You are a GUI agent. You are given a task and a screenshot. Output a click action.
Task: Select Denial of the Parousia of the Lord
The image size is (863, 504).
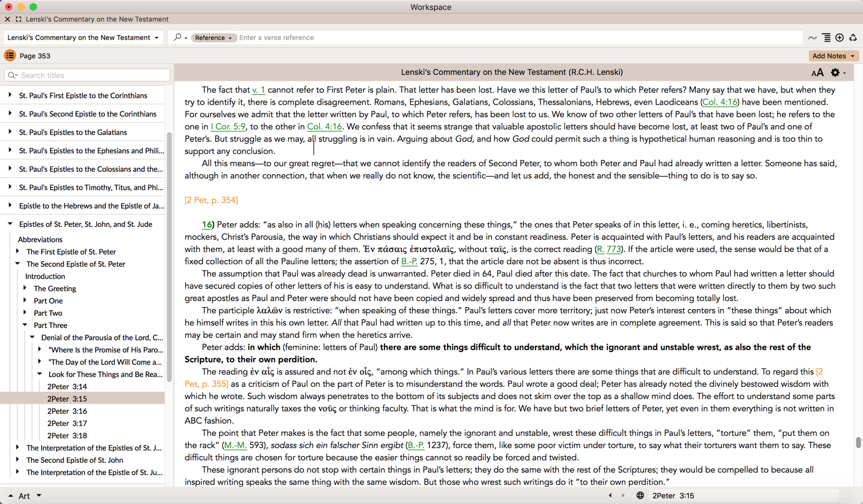(x=102, y=337)
